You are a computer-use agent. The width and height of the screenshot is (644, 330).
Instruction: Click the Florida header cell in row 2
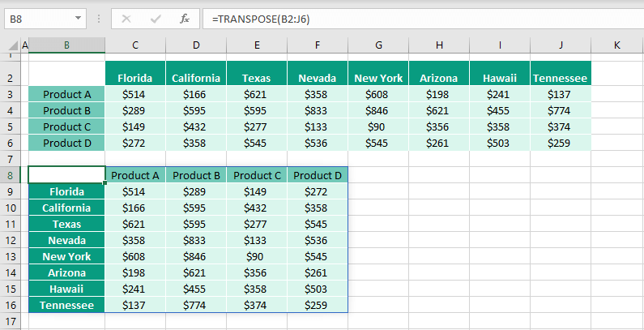(135, 78)
